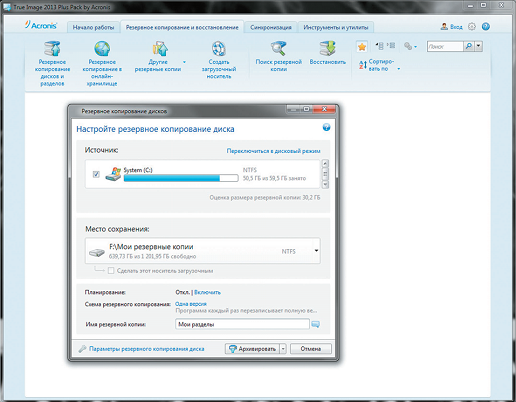Click source list scroll down arrow
This screenshot has height=402, width=516.
[x=325, y=184]
